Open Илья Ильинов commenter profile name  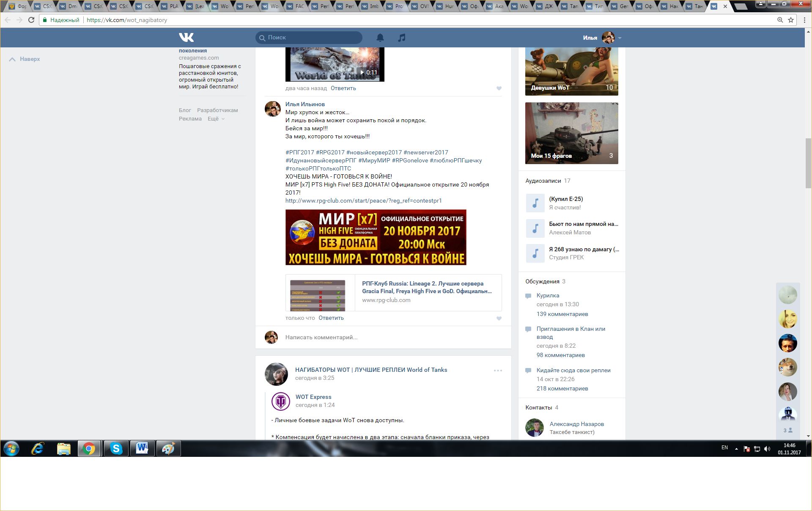(x=305, y=104)
